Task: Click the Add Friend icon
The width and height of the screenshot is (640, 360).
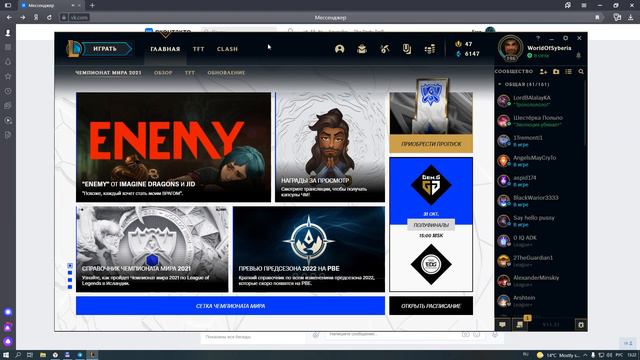Action: 543,71
